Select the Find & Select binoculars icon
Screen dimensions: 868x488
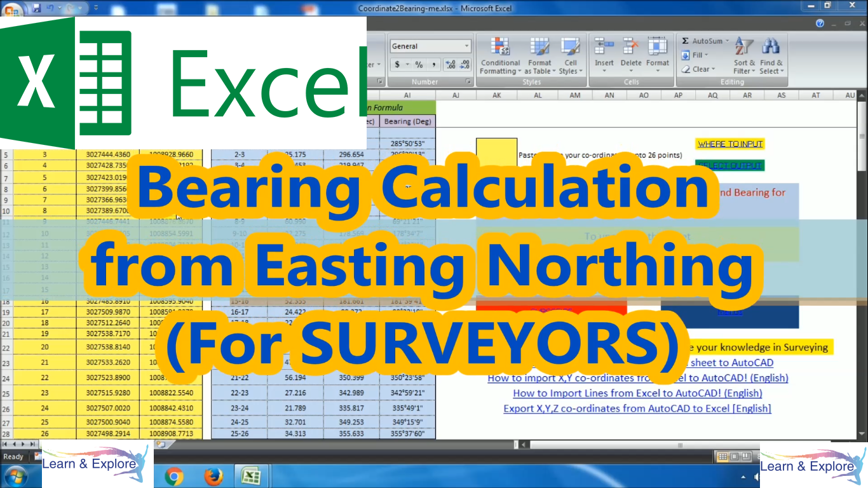coord(771,45)
